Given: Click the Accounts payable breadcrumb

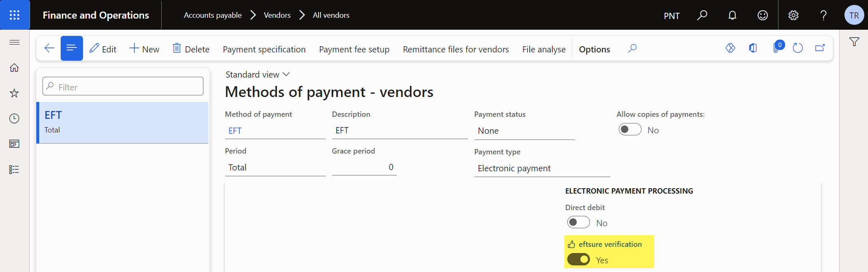Looking at the screenshot, I should point(213,15).
